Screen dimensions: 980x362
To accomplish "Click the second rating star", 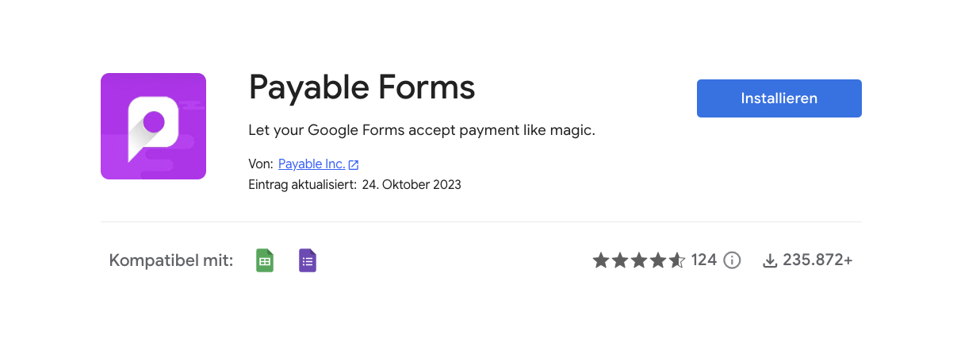I will [x=620, y=260].
